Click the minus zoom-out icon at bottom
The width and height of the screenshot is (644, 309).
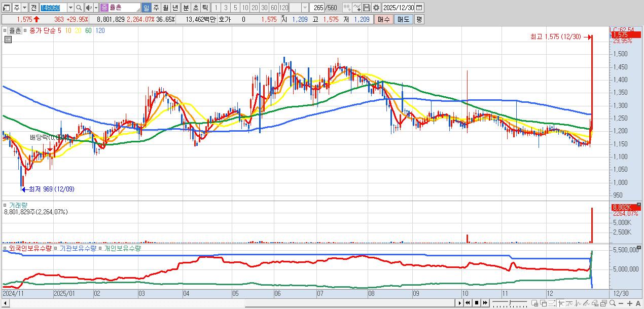(x=621, y=303)
